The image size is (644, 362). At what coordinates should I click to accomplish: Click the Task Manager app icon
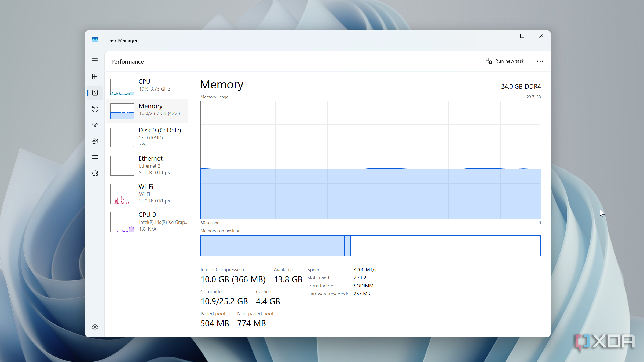click(95, 40)
